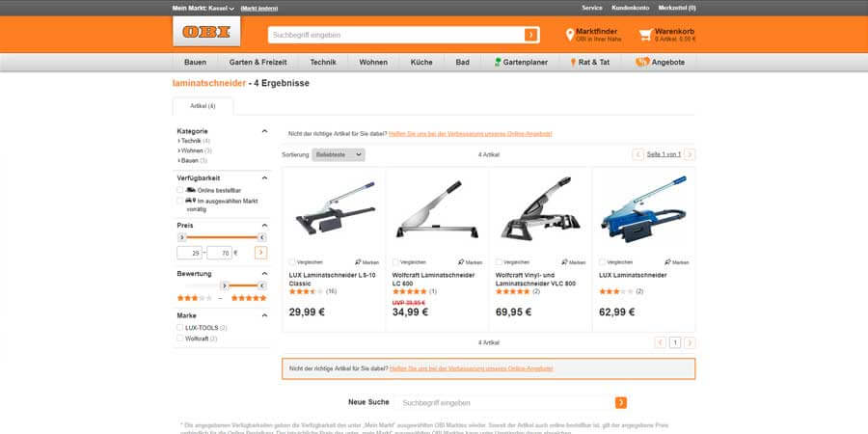Tick Vergleichen for Wolfcraft Laminatschneider LC 600
868x434 pixels.
click(395, 262)
